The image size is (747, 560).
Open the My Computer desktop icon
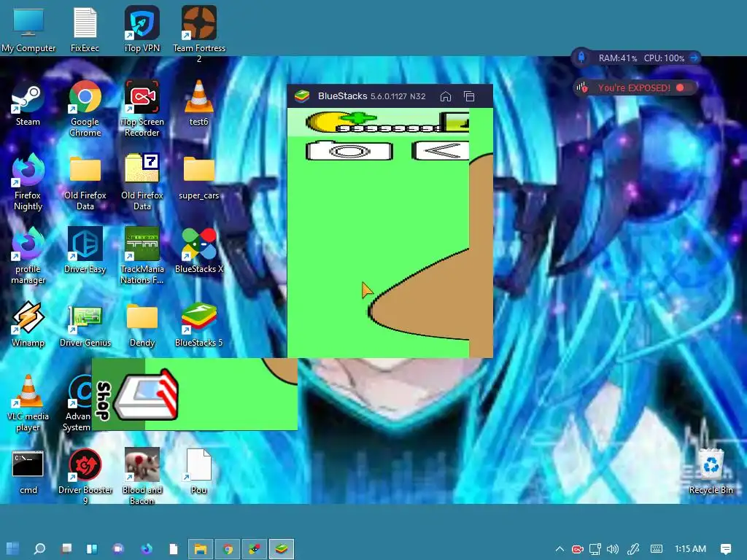pyautogui.click(x=28, y=29)
